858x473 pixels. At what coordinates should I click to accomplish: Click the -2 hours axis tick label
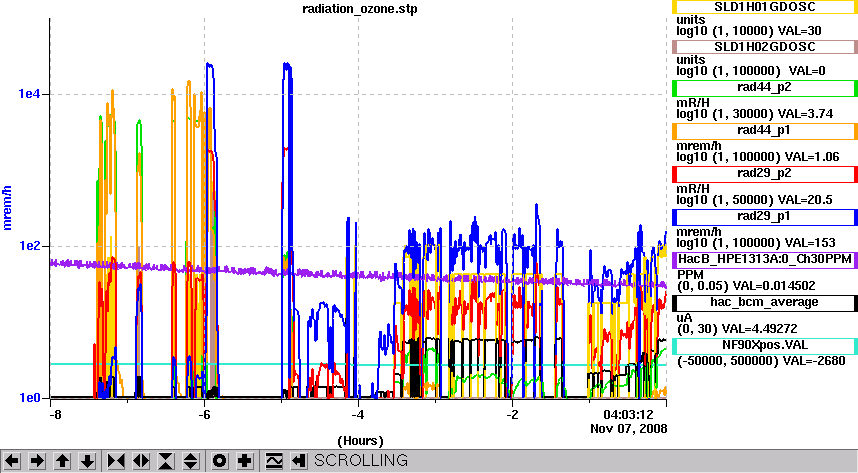click(x=512, y=414)
